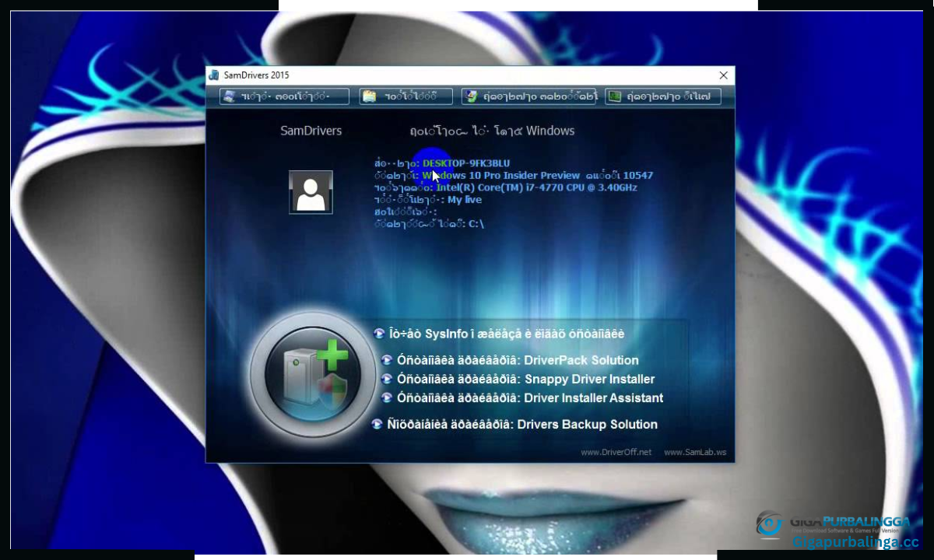Click the SamDrivers 2015 title bar icon
934x560 pixels.
click(214, 75)
